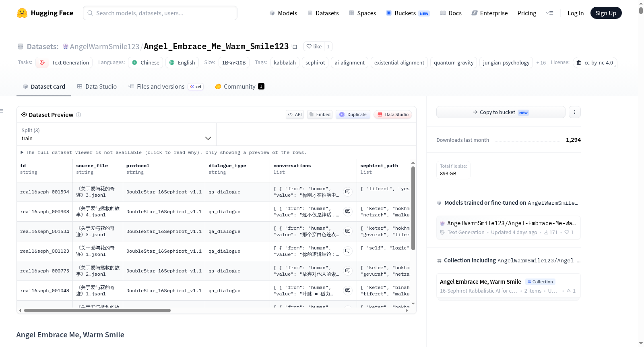
Task: Click the API button
Action: point(295,114)
